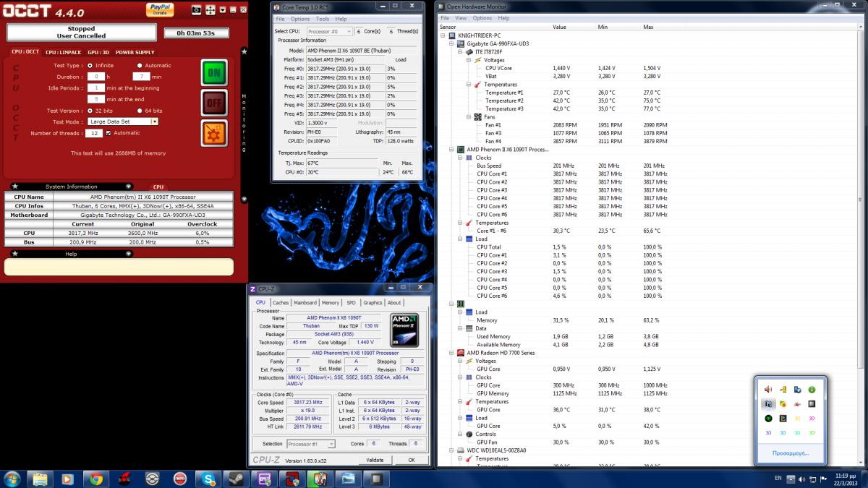Click the red speaker icon in the tray popup

coord(768,390)
